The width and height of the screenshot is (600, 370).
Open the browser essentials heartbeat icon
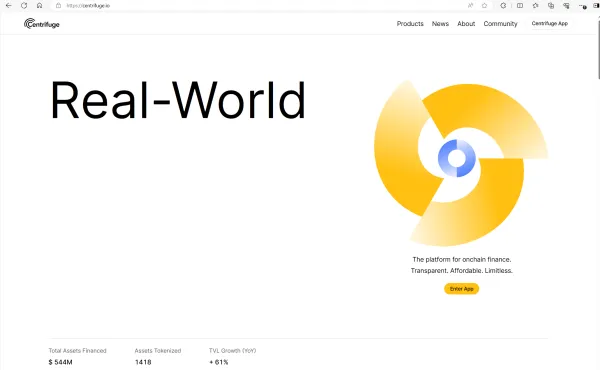point(566,5)
